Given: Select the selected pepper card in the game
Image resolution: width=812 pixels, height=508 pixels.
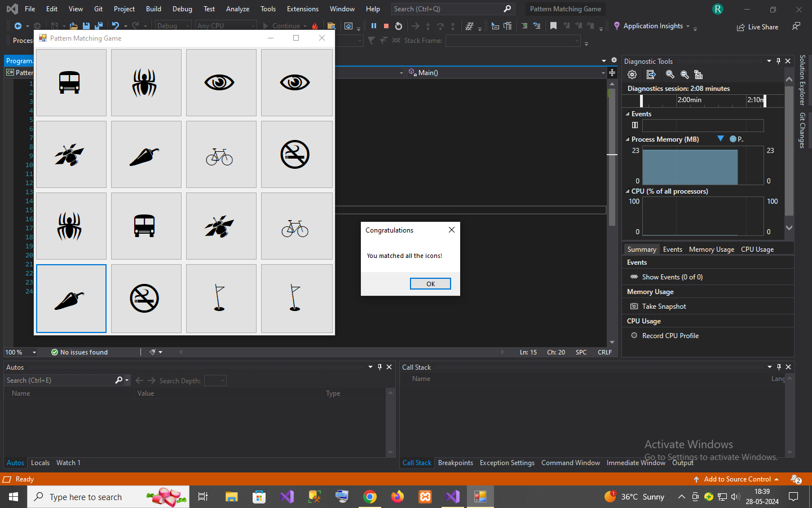Looking at the screenshot, I should pos(71,298).
